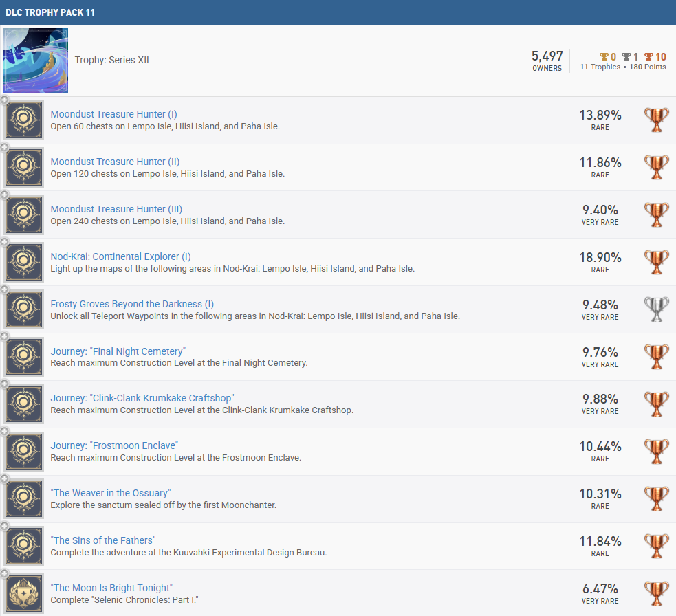Click the 9.40% VERY RARE rarity value
This screenshot has height=616, width=676.
pyautogui.click(x=600, y=214)
